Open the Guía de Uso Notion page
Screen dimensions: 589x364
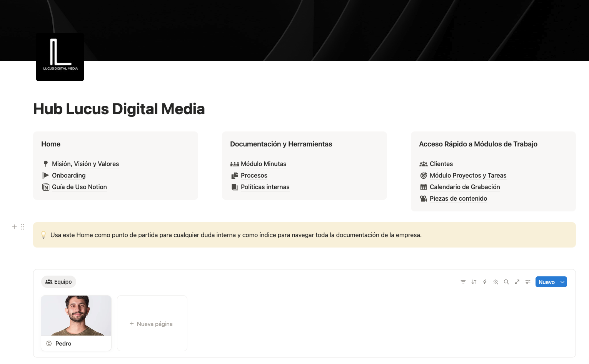point(79,187)
